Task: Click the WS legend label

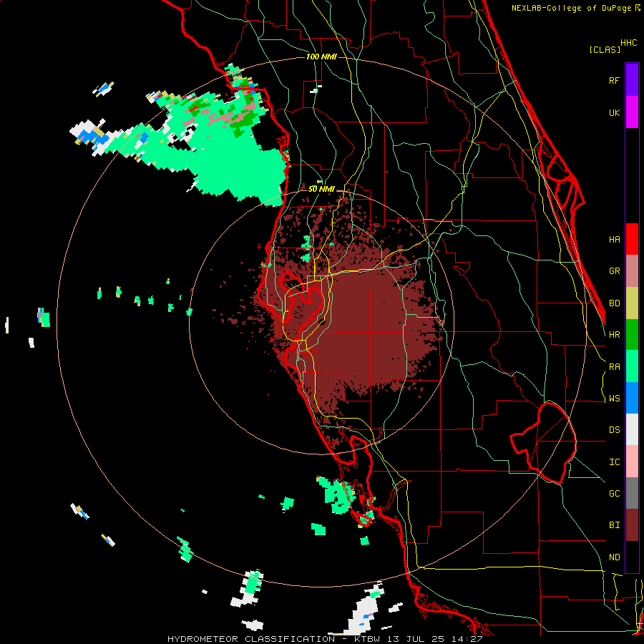Action: (614, 398)
